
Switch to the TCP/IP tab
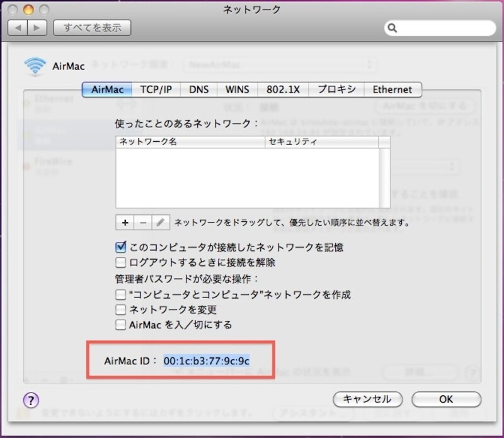click(x=156, y=89)
